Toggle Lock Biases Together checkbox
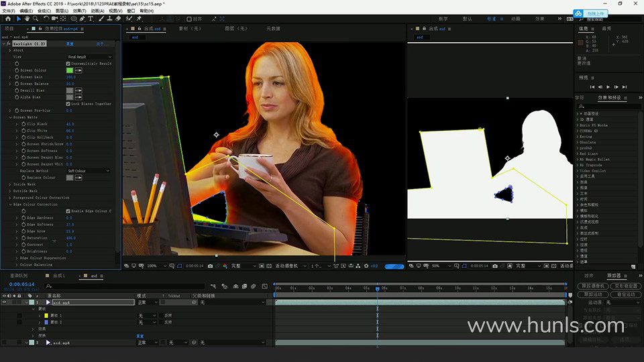The height and width of the screenshot is (362, 644). point(68,104)
